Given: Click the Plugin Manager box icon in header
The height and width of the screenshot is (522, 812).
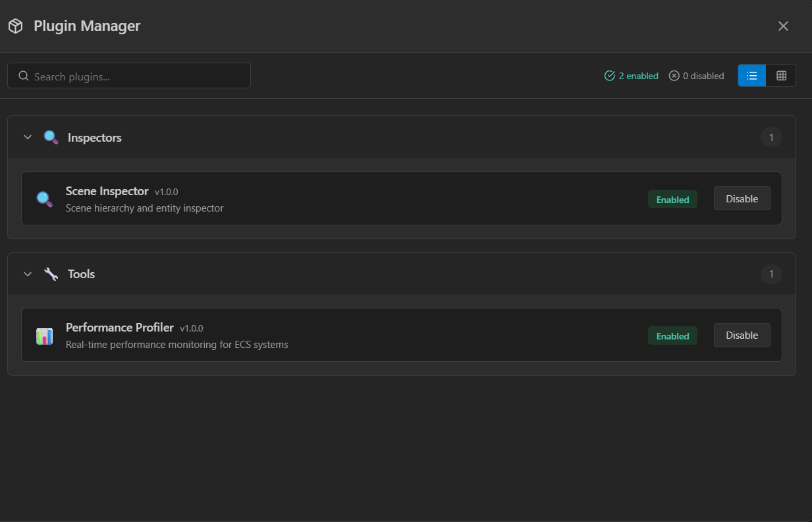Looking at the screenshot, I should 16,26.
